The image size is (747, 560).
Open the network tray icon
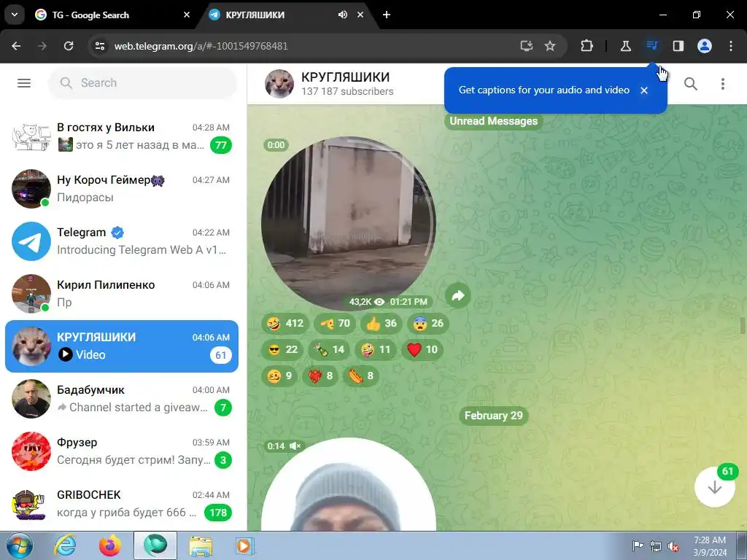656,547
